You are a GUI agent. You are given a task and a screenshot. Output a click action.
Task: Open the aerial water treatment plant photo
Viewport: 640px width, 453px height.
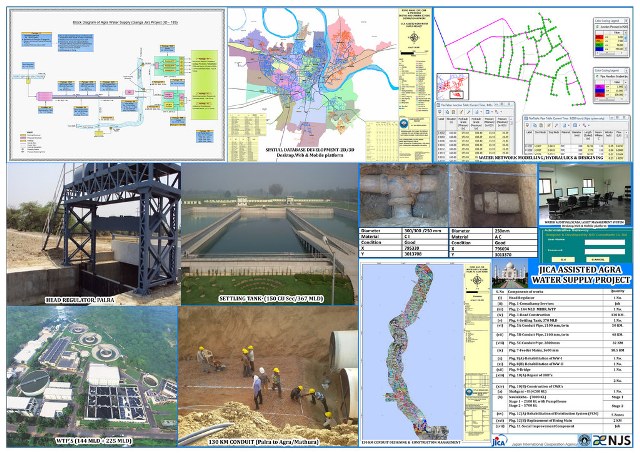click(92, 376)
